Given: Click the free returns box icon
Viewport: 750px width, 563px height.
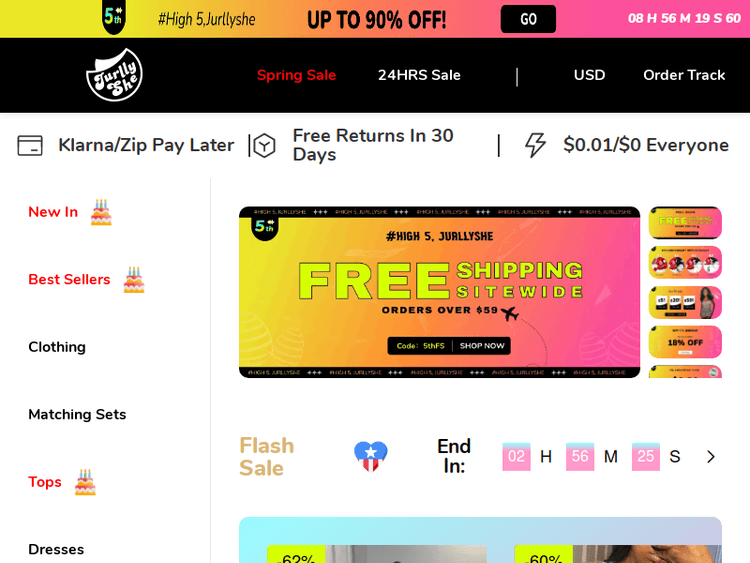Looking at the screenshot, I should [x=264, y=145].
